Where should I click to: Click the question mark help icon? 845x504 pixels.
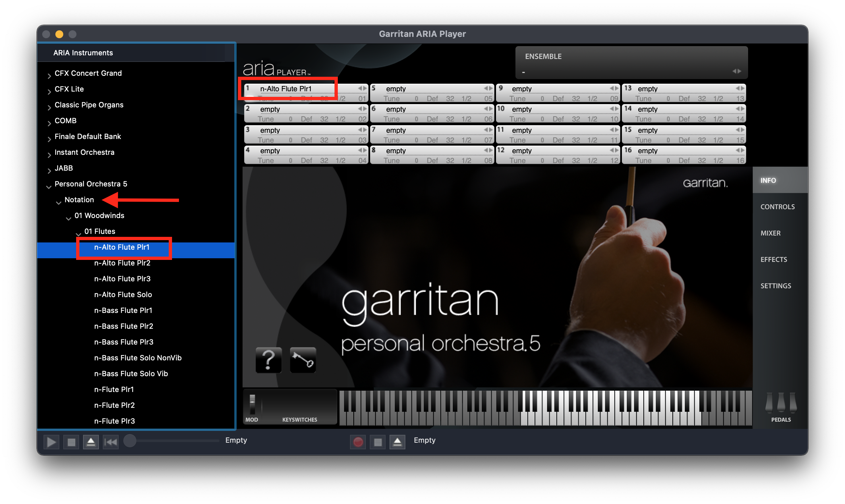[x=268, y=360]
